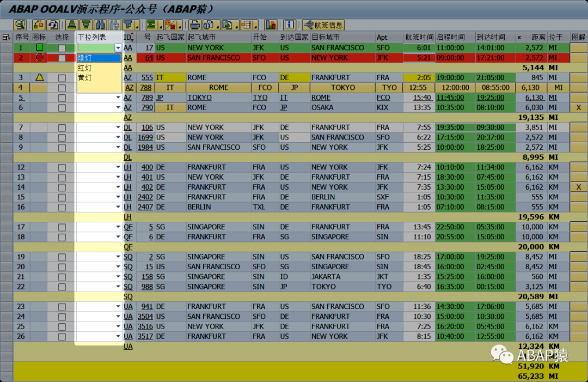Sort in ascending order icon
588x382 pixels.
click(71, 25)
